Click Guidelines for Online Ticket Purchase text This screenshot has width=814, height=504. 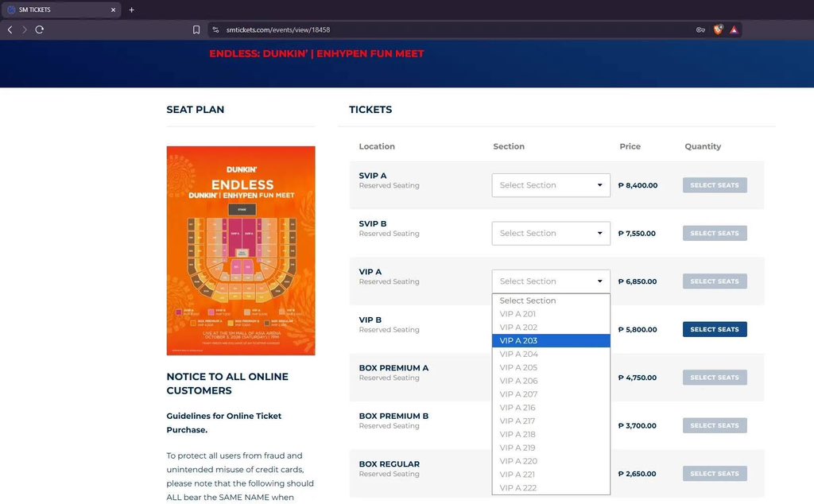coord(223,423)
